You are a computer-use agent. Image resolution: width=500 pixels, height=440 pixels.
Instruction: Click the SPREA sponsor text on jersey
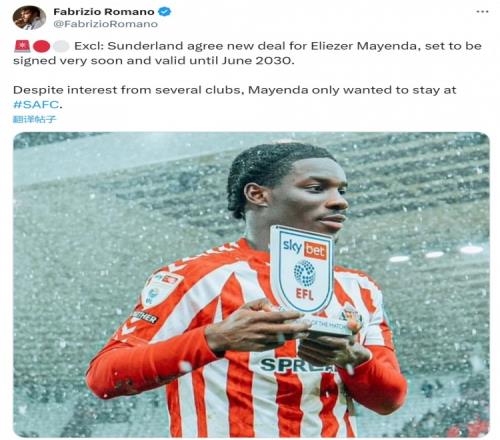pos(297,365)
